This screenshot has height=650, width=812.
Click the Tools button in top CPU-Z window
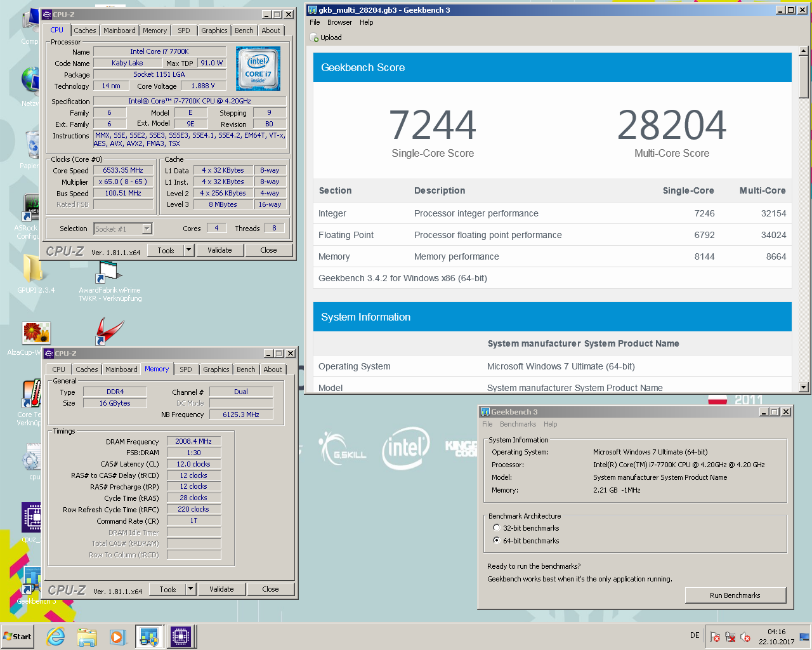[x=166, y=250]
